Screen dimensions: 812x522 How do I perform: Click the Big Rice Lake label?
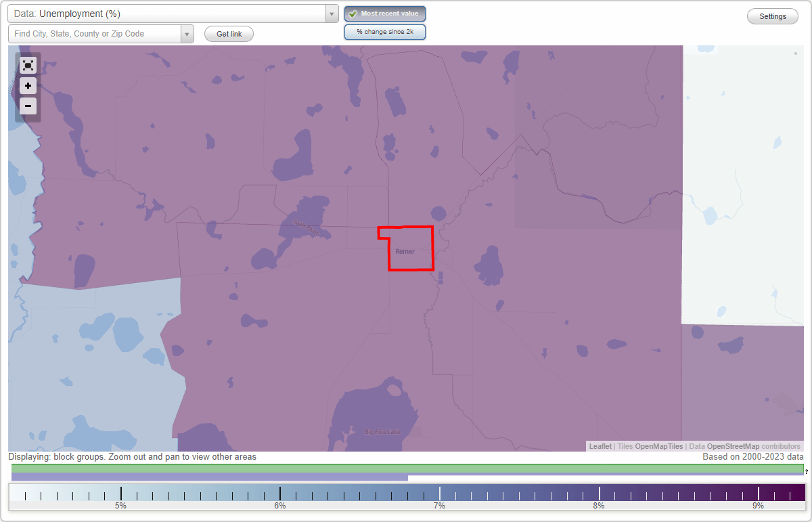[x=382, y=431]
